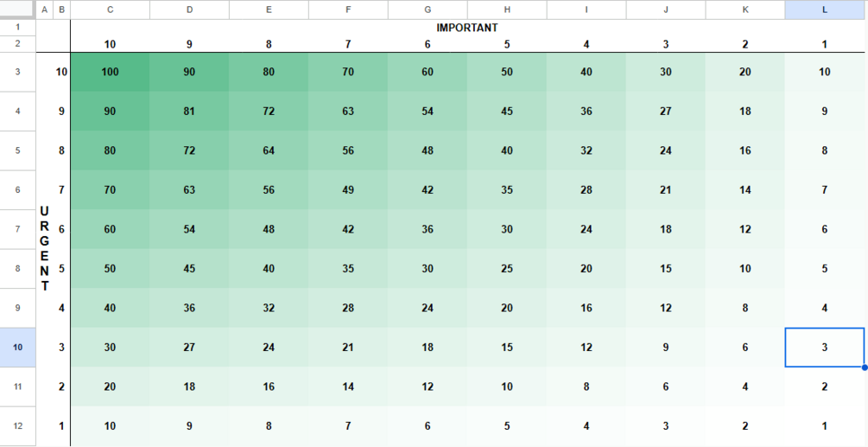868x447 pixels.
Task: Click the fill handle on selected cell
Action: (865, 367)
